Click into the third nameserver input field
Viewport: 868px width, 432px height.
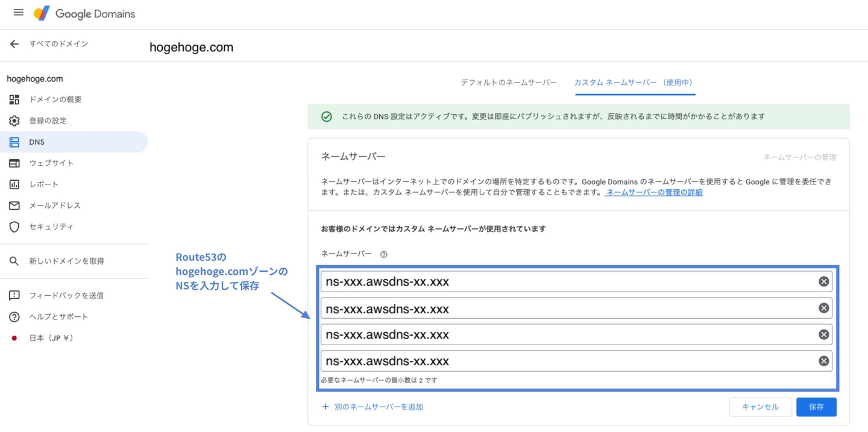(567, 335)
